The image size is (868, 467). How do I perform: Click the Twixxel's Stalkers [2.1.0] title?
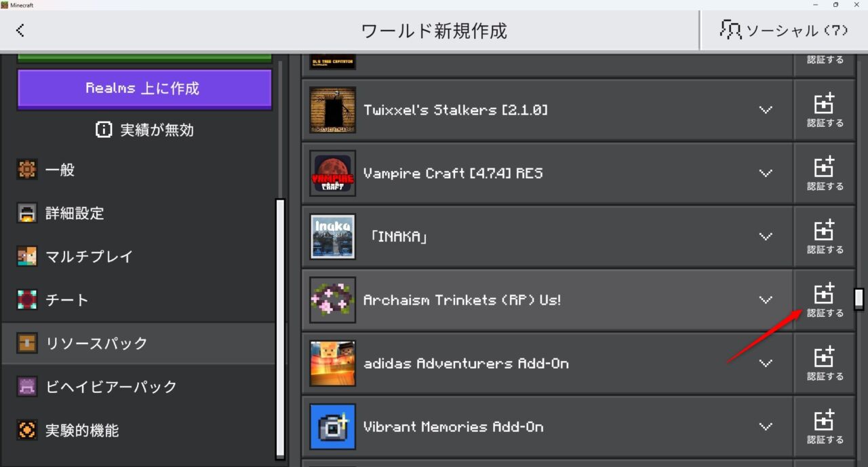pos(456,110)
